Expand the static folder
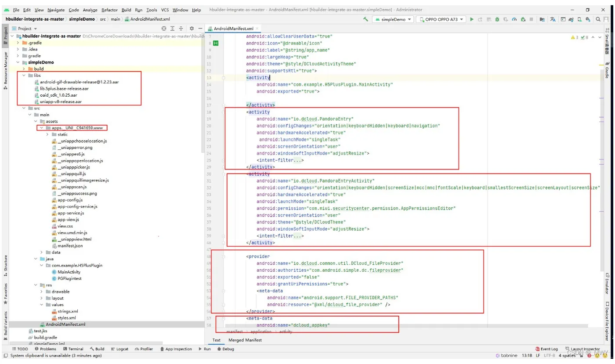The image size is (615, 364). click(47, 134)
